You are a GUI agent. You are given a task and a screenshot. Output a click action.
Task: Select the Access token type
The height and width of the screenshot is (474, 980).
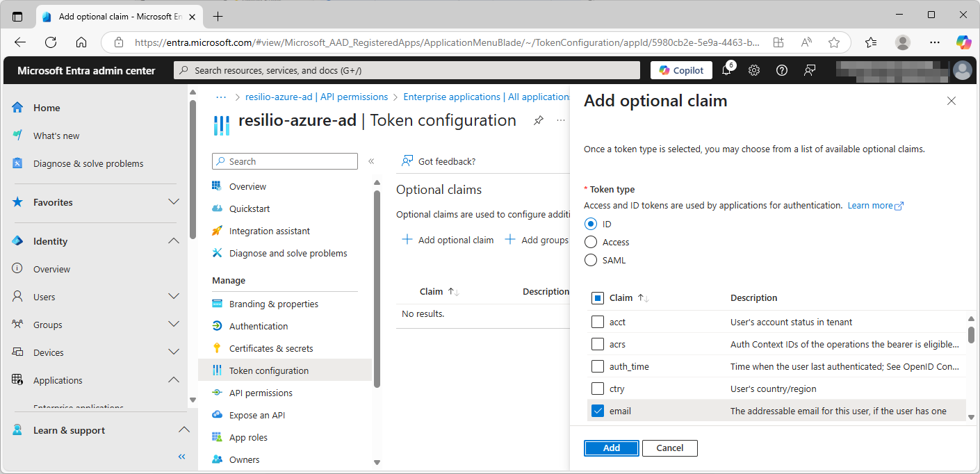(x=590, y=242)
